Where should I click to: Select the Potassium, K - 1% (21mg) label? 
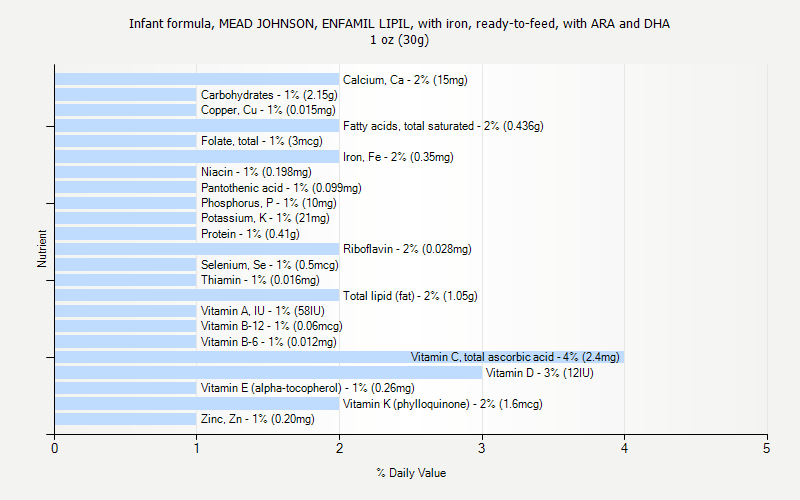pos(265,218)
